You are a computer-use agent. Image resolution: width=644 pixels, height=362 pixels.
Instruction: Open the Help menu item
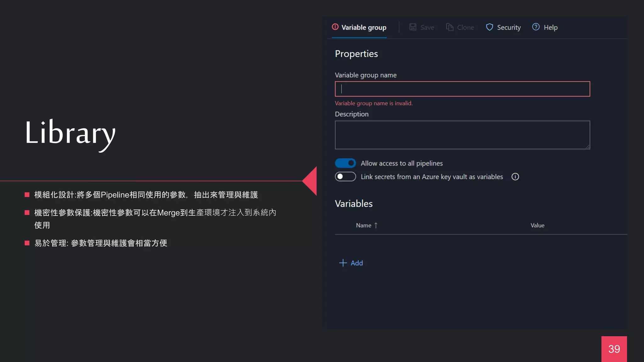[x=550, y=28]
